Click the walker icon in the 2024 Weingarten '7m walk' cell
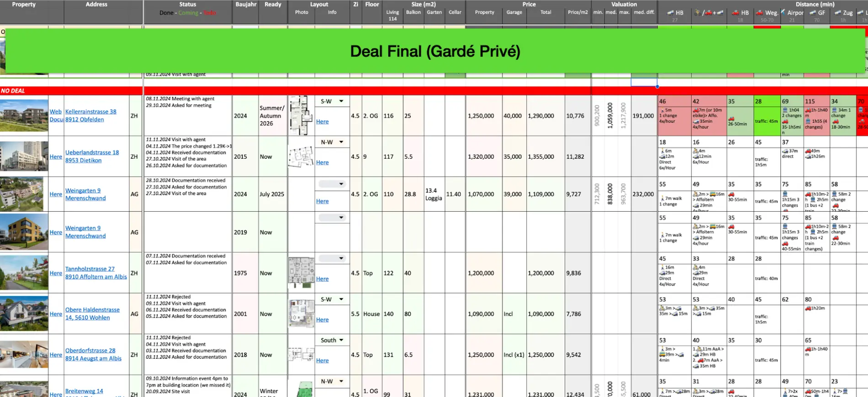This screenshot has width=868, height=397. point(663,198)
